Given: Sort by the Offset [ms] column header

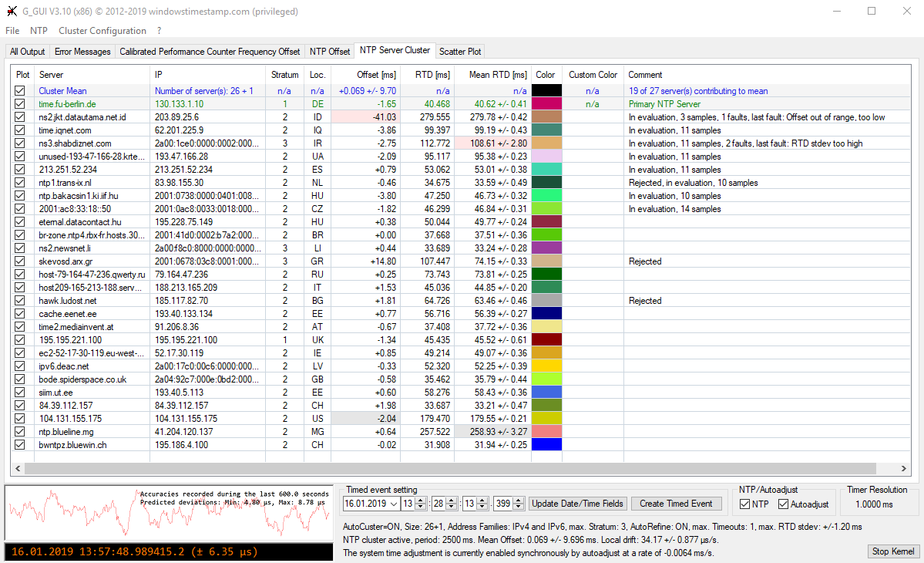Looking at the screenshot, I should pos(365,75).
